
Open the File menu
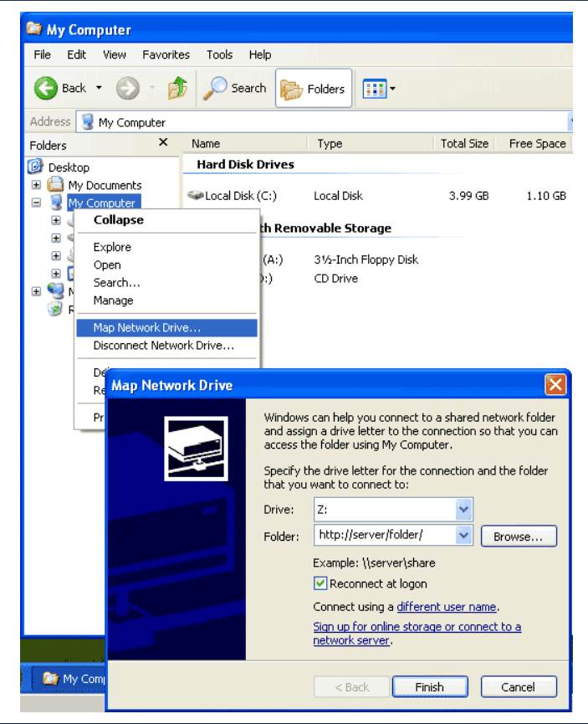42,54
